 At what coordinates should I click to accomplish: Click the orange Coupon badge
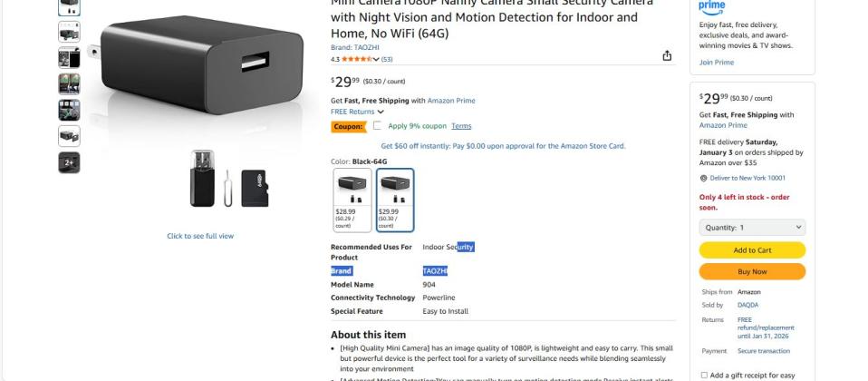point(348,126)
